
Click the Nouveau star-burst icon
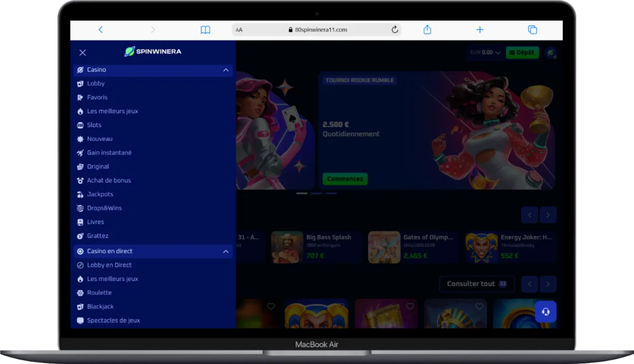tap(80, 139)
